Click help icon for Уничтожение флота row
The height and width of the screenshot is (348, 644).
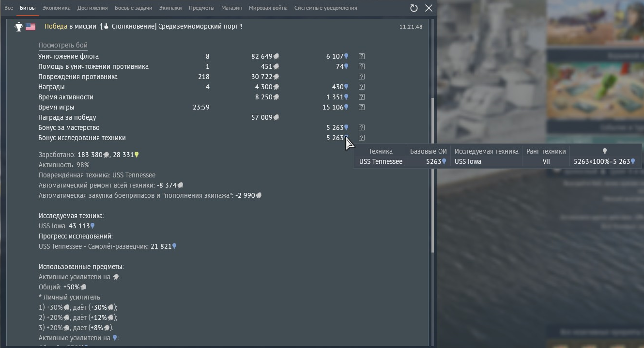361,56
